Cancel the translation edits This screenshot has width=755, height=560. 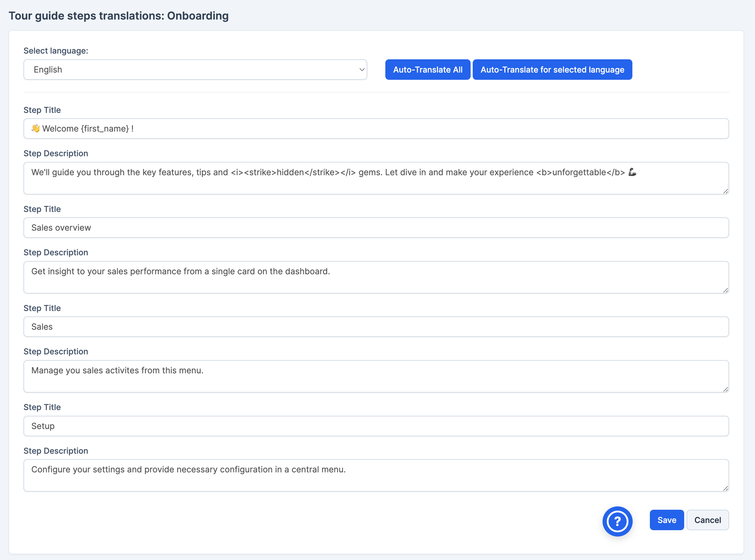click(x=707, y=520)
